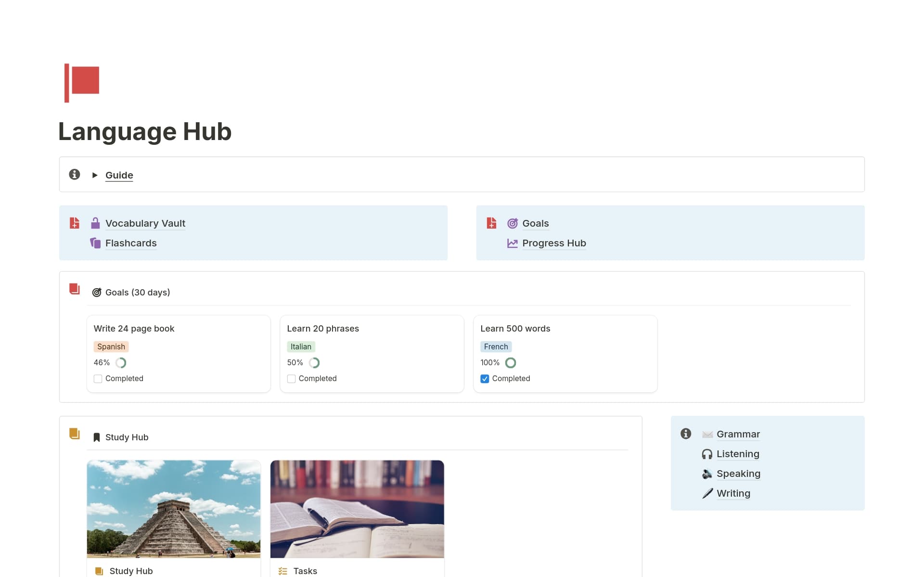Click the bookmark icon next to Study Hub
Viewport: 924px width, 577px height.
97,437
